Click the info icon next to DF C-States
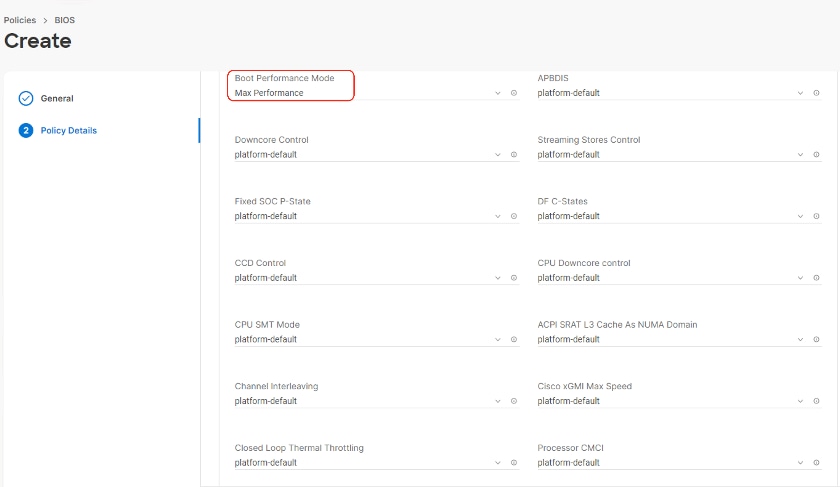This screenshot has width=840, height=487. (x=816, y=216)
